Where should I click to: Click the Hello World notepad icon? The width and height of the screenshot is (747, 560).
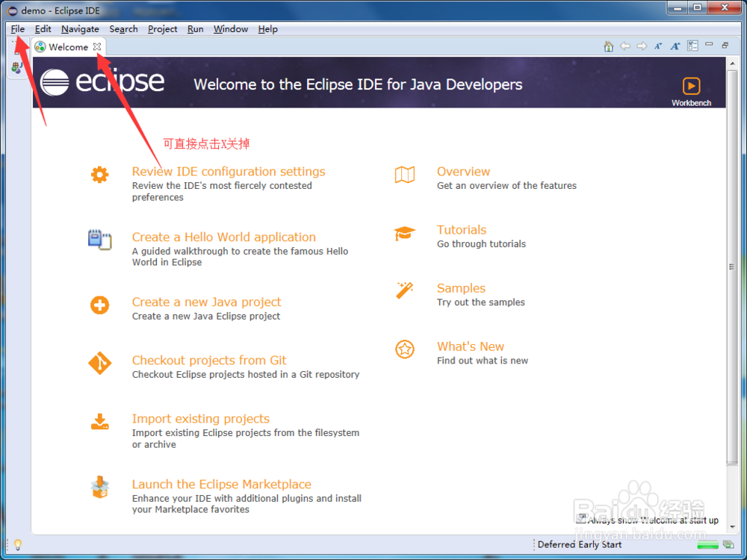coord(99,240)
